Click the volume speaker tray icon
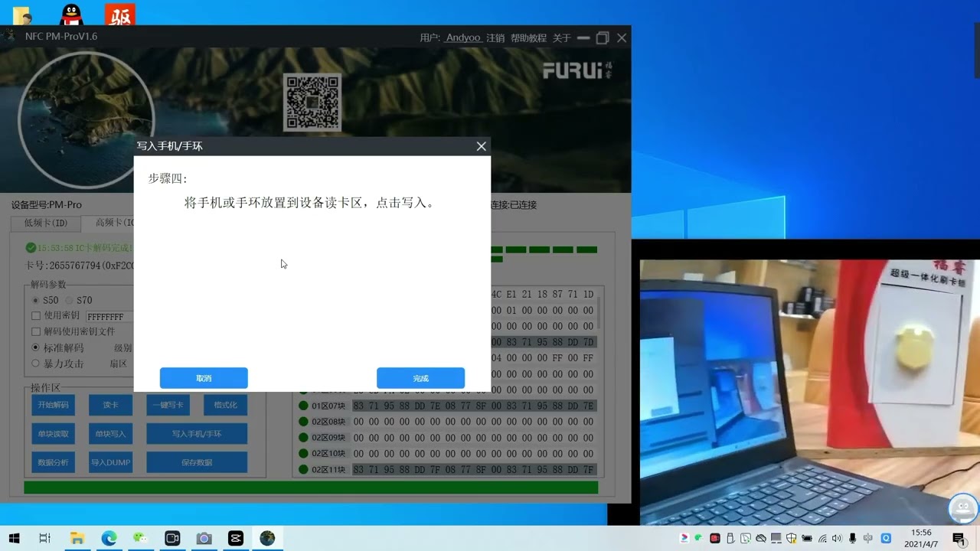 [x=837, y=538]
